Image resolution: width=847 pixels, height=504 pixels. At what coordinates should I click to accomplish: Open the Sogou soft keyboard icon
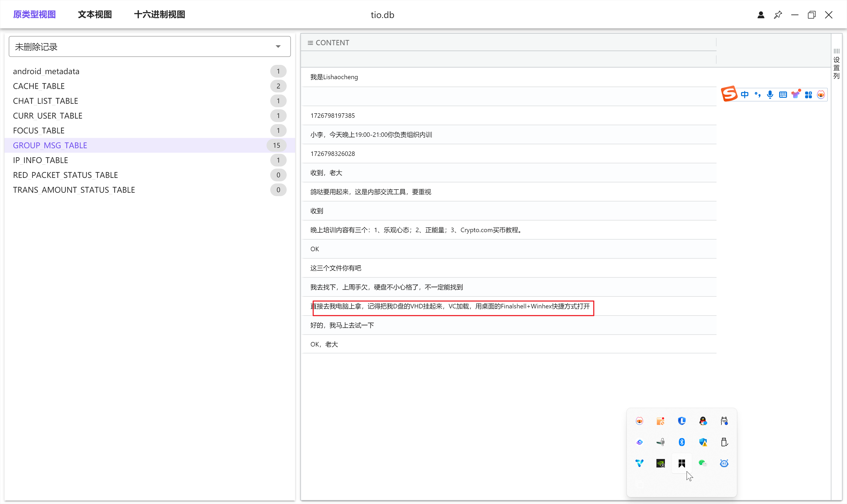click(x=783, y=95)
